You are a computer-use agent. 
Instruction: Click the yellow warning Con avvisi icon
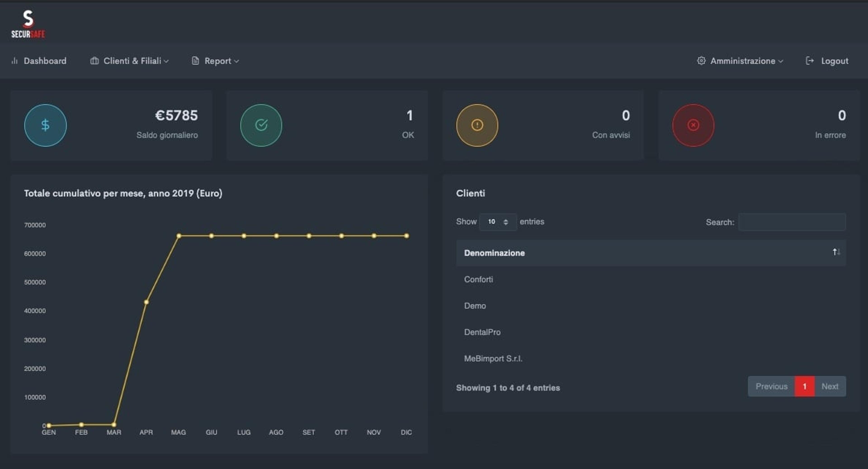(477, 125)
